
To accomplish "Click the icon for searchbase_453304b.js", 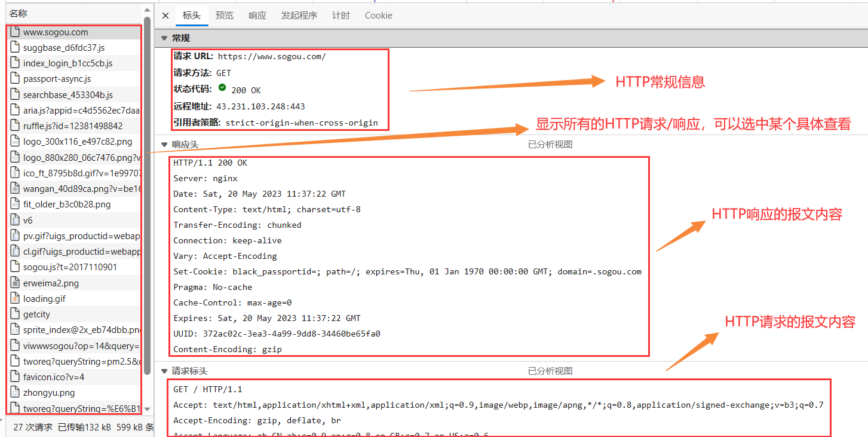I will pyautogui.click(x=16, y=95).
